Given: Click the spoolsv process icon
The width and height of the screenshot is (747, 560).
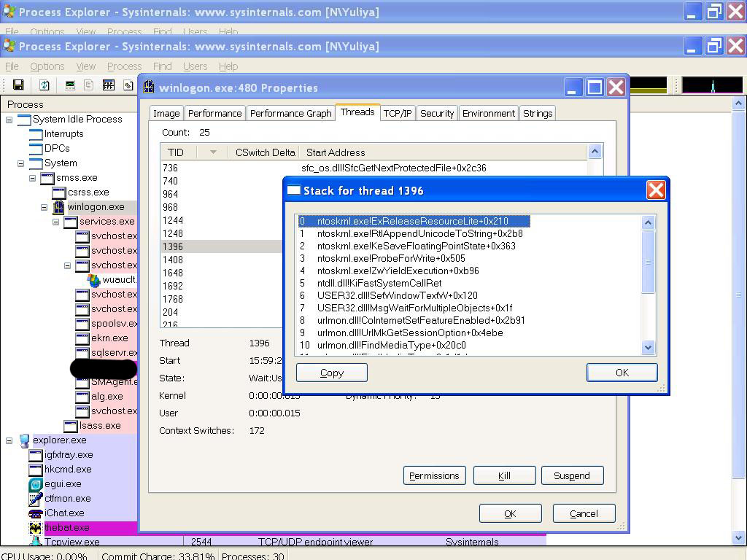Looking at the screenshot, I should tap(82, 324).
